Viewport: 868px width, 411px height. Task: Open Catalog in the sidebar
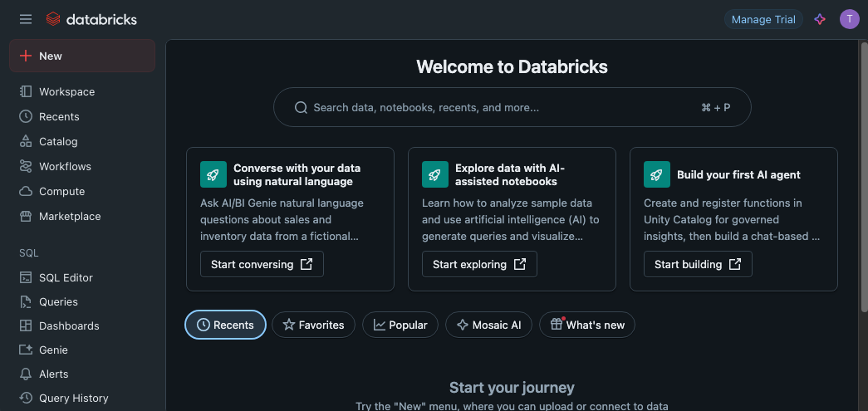click(58, 142)
